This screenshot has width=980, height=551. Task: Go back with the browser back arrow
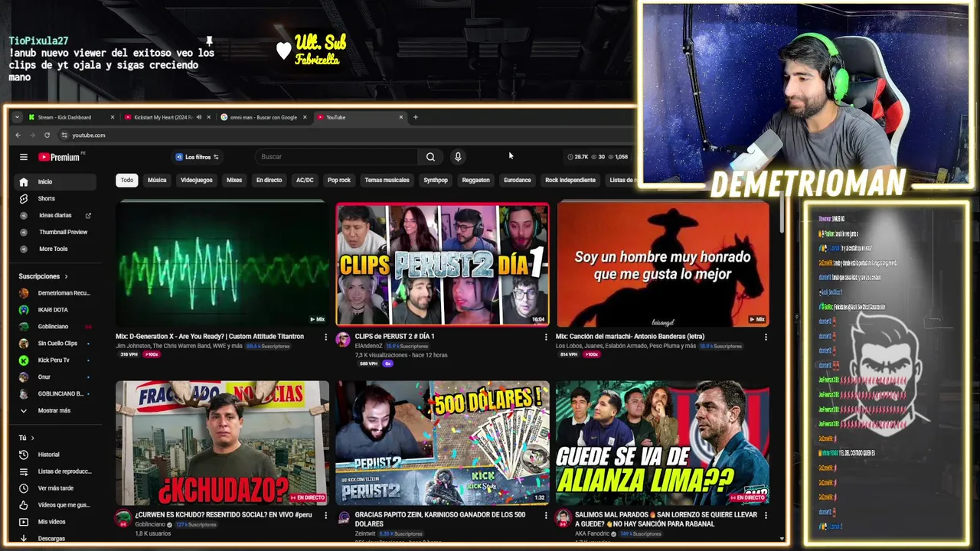pyautogui.click(x=18, y=135)
